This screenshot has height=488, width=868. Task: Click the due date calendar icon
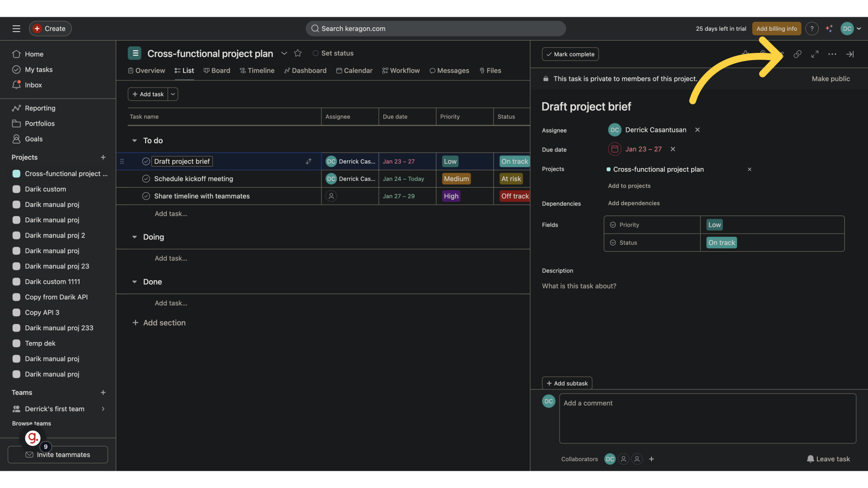tap(615, 149)
